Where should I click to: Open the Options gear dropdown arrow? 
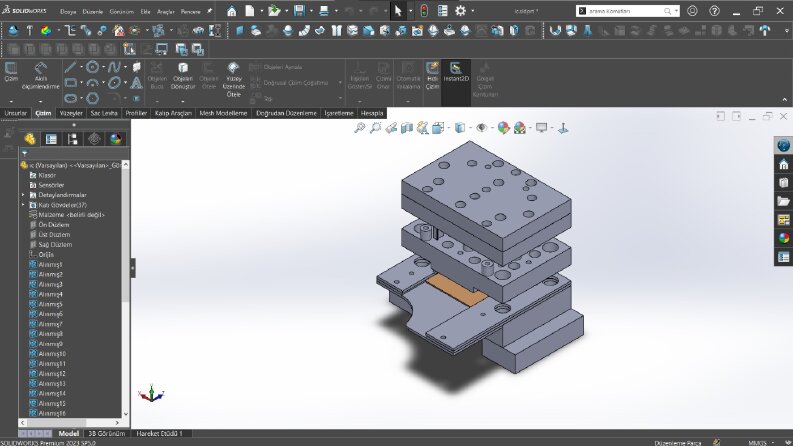click(472, 11)
